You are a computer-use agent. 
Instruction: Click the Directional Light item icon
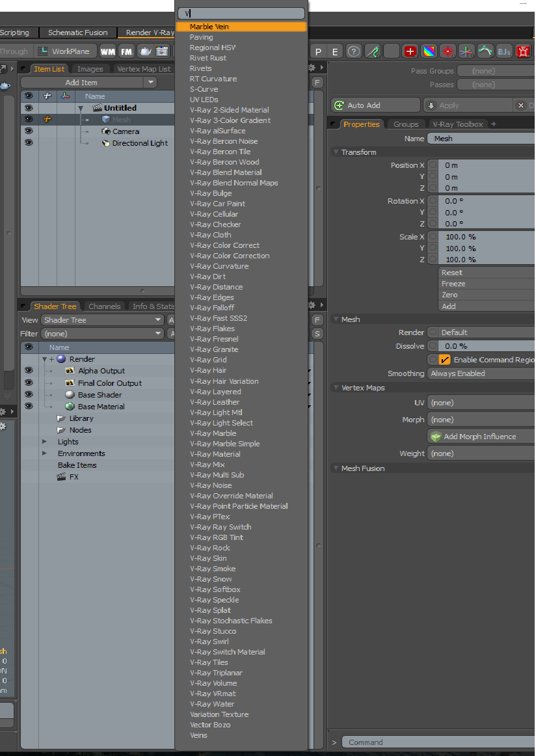point(106,143)
